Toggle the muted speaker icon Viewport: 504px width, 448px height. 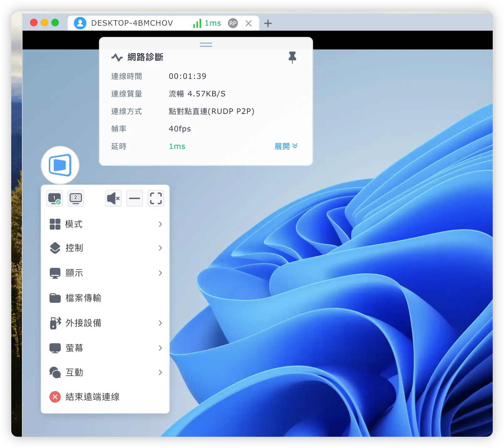(113, 198)
